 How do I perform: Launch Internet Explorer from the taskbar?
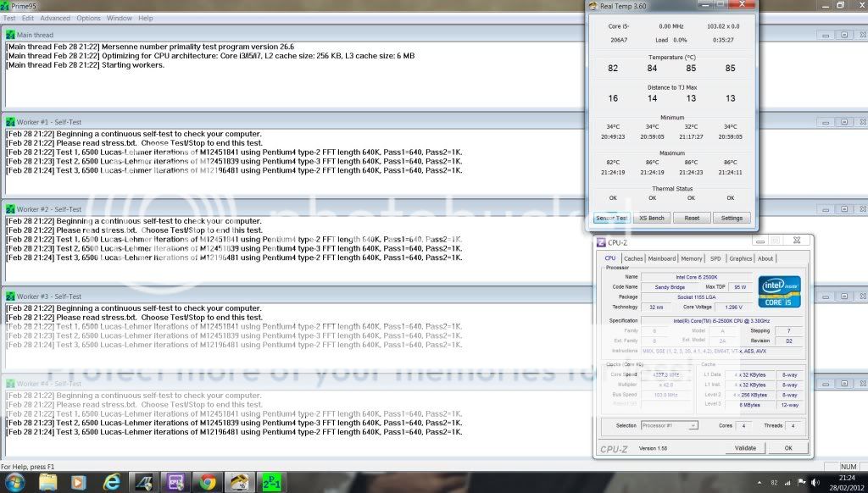[111, 482]
